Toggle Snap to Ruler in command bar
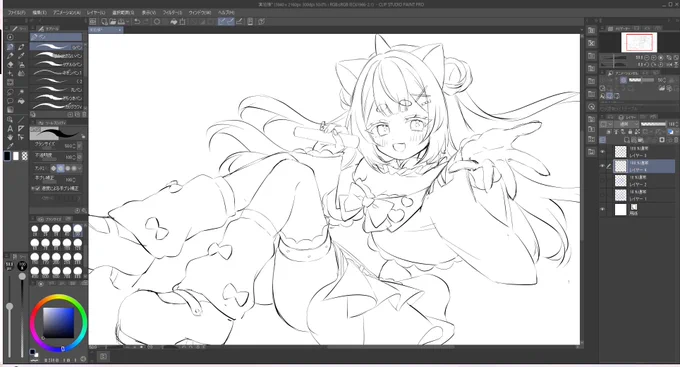This screenshot has height=367, width=680. [x=222, y=22]
